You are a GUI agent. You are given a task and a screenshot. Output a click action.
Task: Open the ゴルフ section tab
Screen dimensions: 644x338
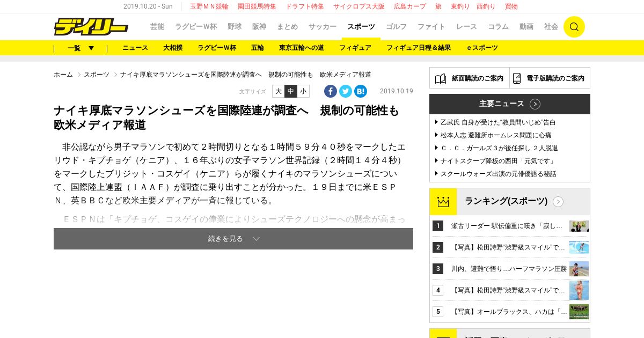click(397, 26)
